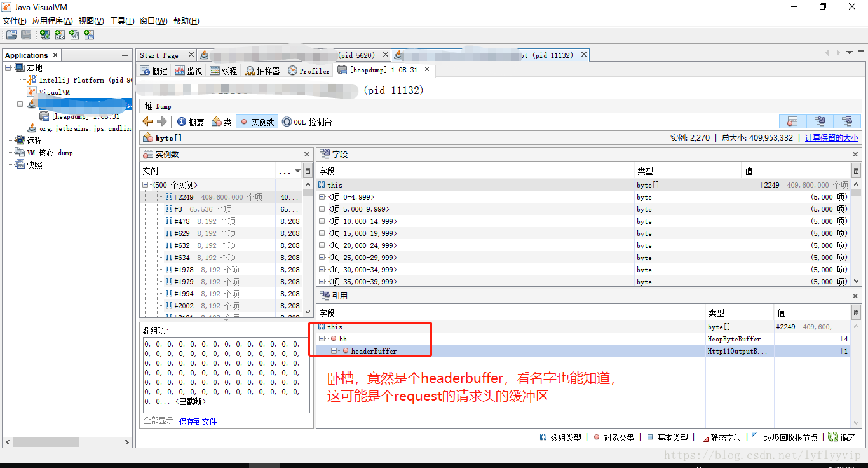Switch to the Profiler tab
The width and height of the screenshot is (868, 468).
coord(309,71)
